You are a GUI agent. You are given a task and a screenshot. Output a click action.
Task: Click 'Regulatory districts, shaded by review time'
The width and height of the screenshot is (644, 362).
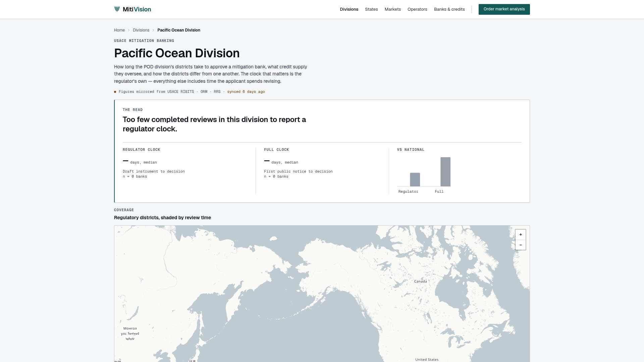[162, 218]
